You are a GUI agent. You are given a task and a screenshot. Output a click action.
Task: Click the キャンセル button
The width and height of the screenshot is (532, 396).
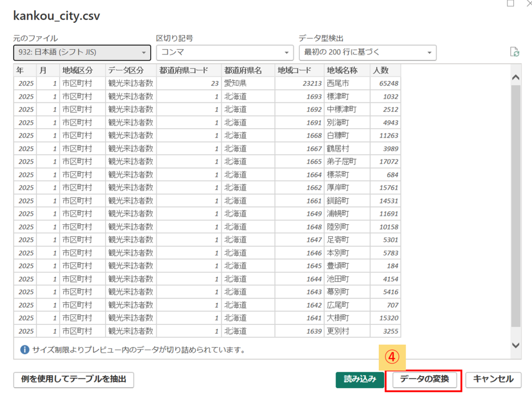click(x=493, y=379)
